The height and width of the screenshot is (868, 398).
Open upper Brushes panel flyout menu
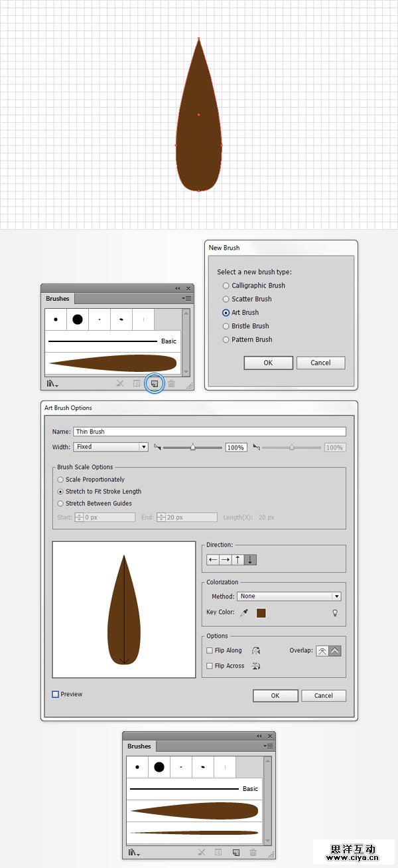pos(187,299)
